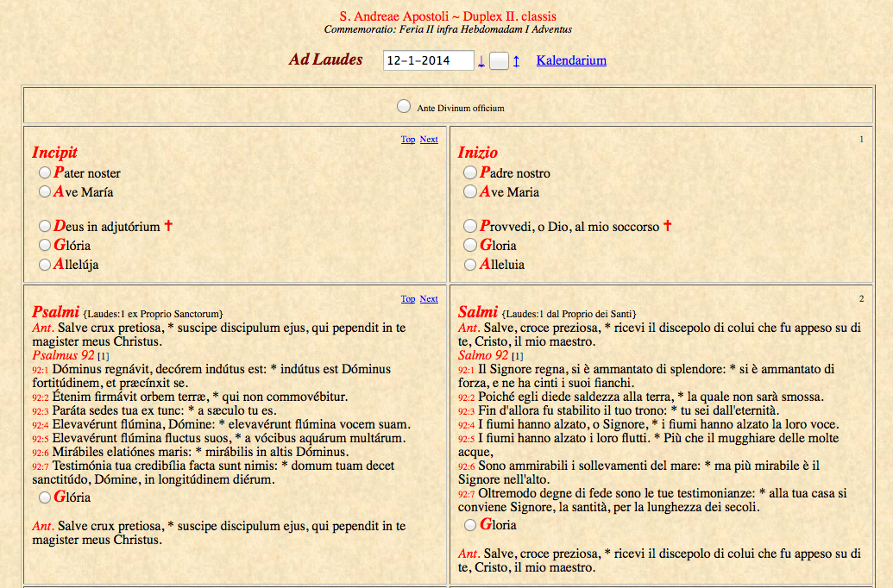Open the Kalendarium link
893x588 pixels.
point(571,60)
